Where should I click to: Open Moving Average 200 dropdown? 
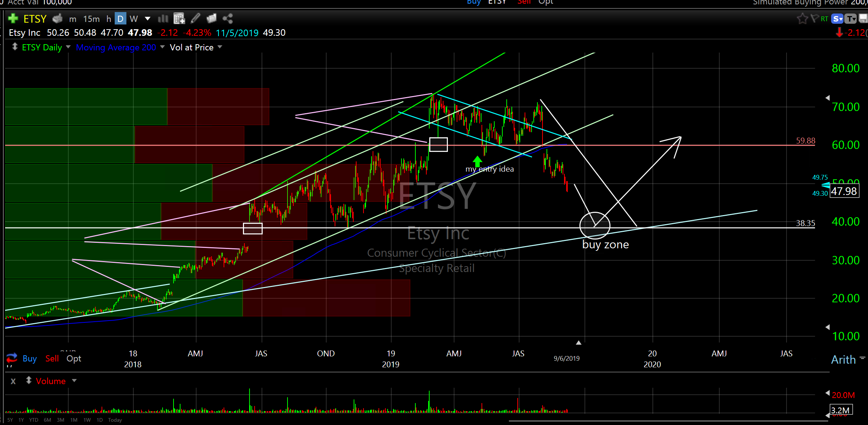(162, 47)
